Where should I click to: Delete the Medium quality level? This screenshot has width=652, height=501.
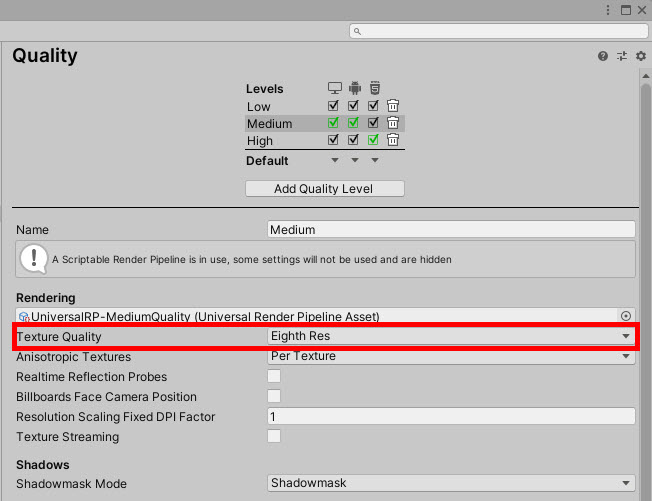393,123
